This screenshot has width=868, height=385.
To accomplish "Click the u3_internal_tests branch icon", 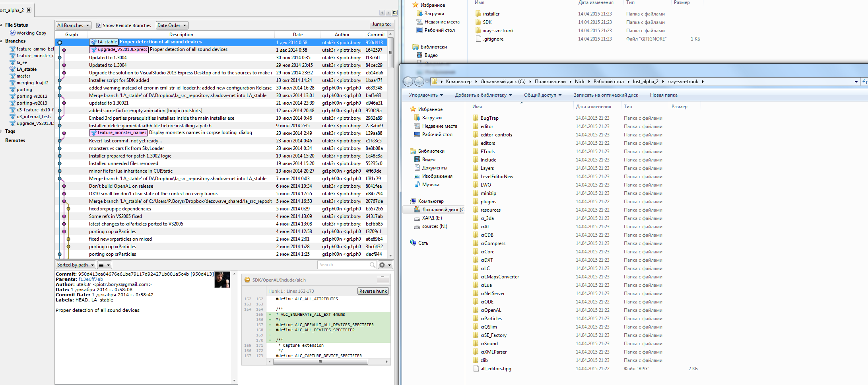I will point(13,117).
